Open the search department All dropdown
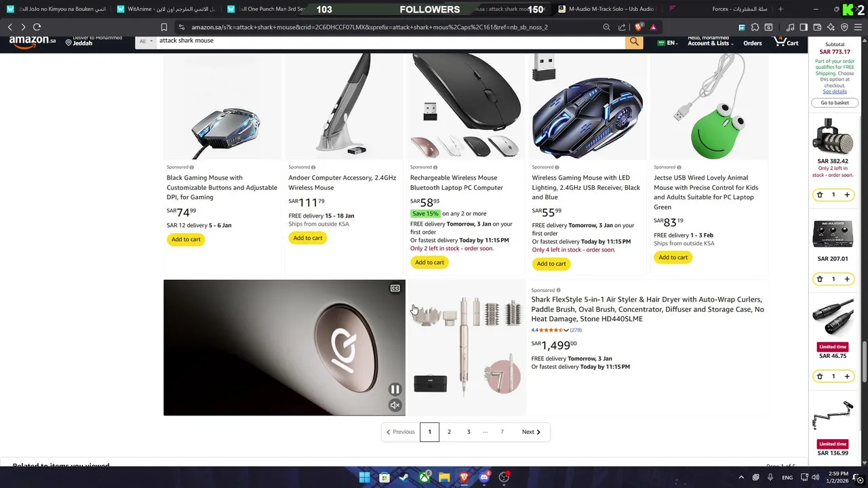The width and height of the screenshot is (868, 488). [146, 41]
